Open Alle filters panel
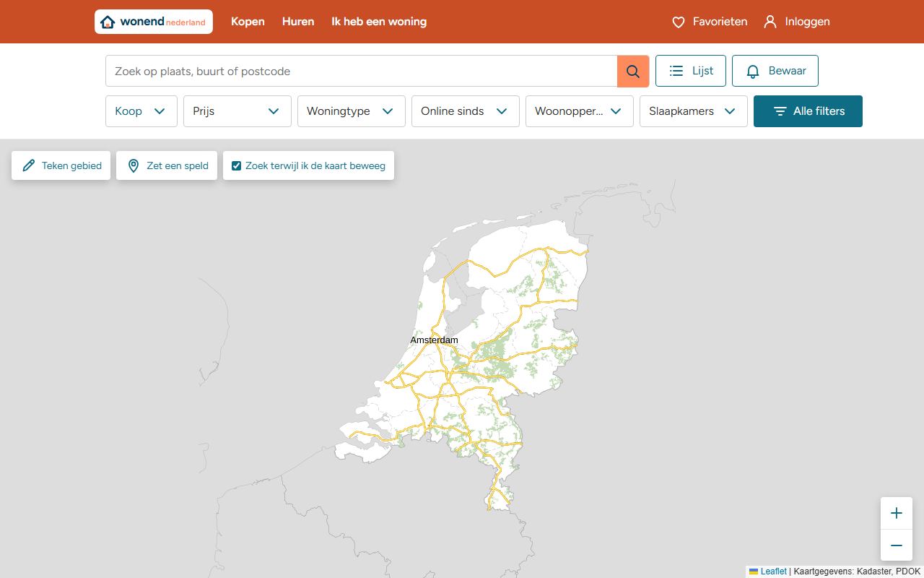The height and width of the screenshot is (578, 924). (x=808, y=111)
